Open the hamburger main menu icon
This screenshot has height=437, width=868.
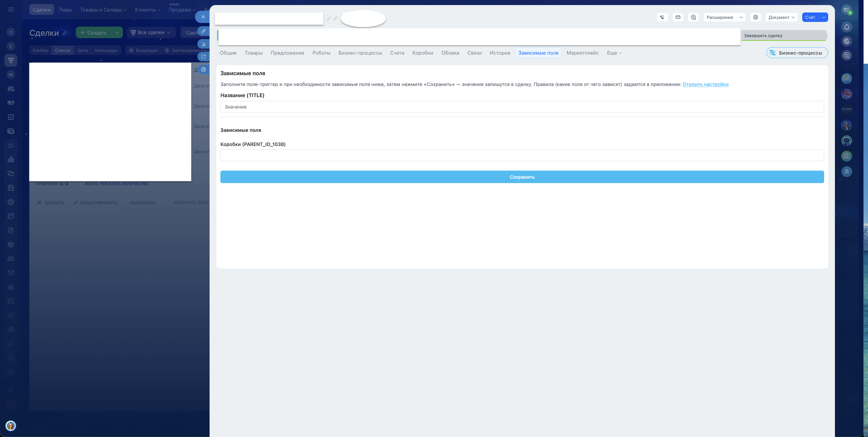11,9
